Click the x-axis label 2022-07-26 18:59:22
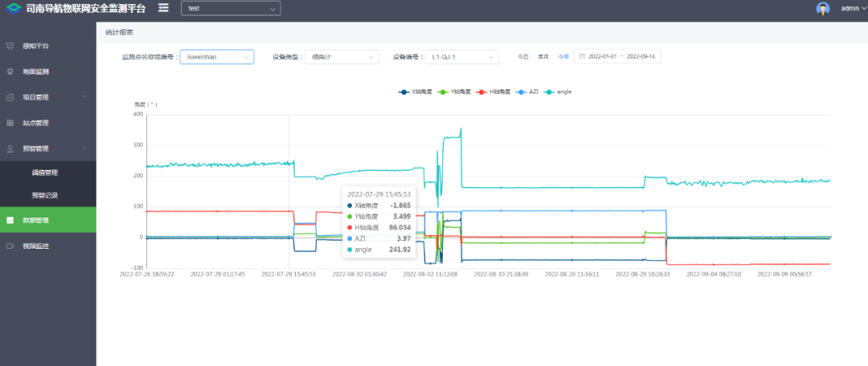This screenshot has height=366, width=868. point(147,274)
